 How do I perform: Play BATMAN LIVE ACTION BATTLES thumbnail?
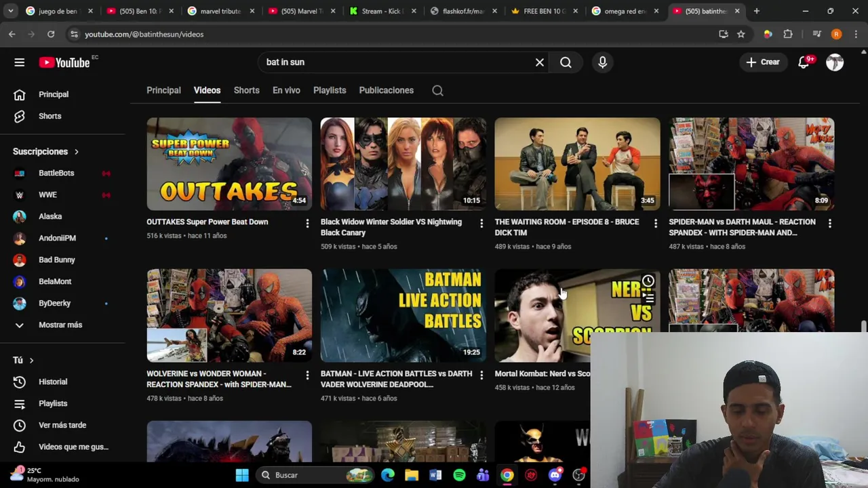click(403, 316)
